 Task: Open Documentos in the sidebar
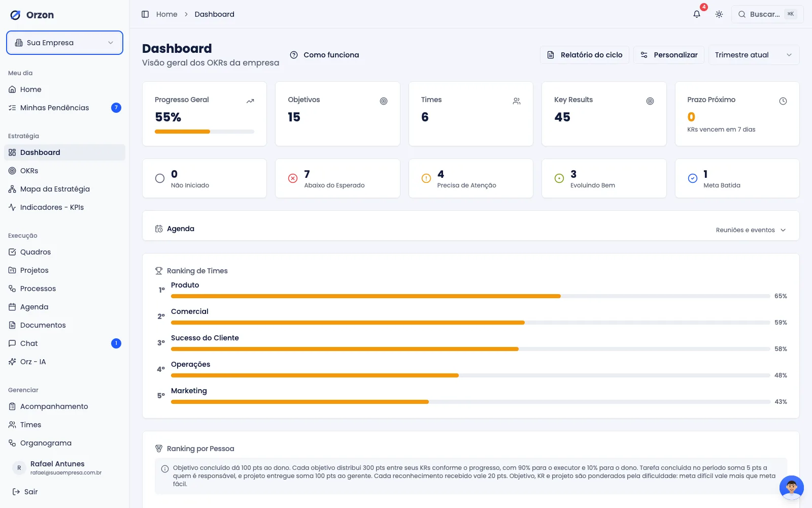click(64, 325)
